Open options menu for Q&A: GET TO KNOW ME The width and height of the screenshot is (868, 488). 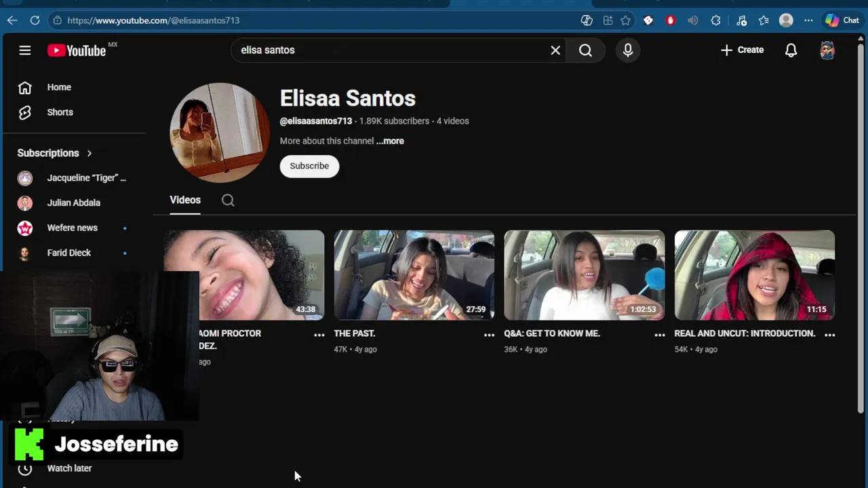pyautogui.click(x=659, y=335)
